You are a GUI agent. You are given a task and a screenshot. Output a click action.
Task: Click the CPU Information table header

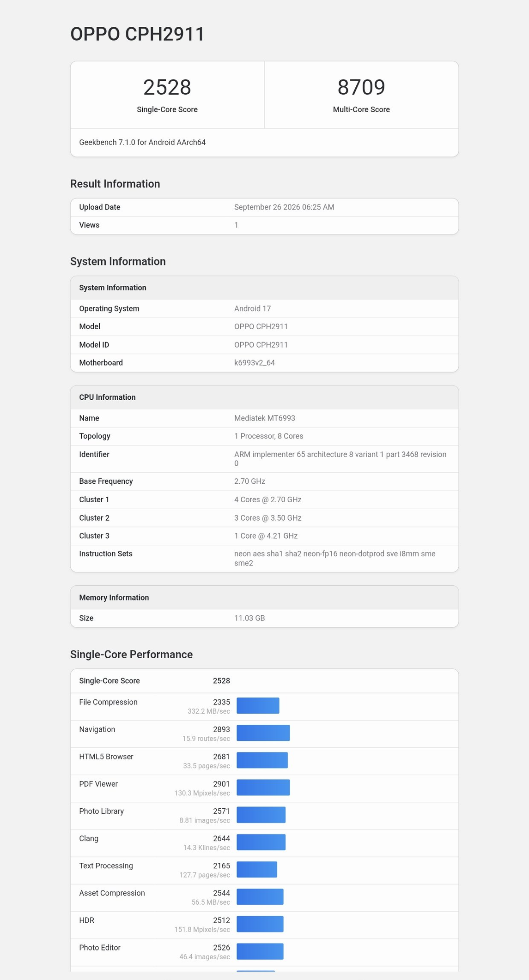coord(264,397)
